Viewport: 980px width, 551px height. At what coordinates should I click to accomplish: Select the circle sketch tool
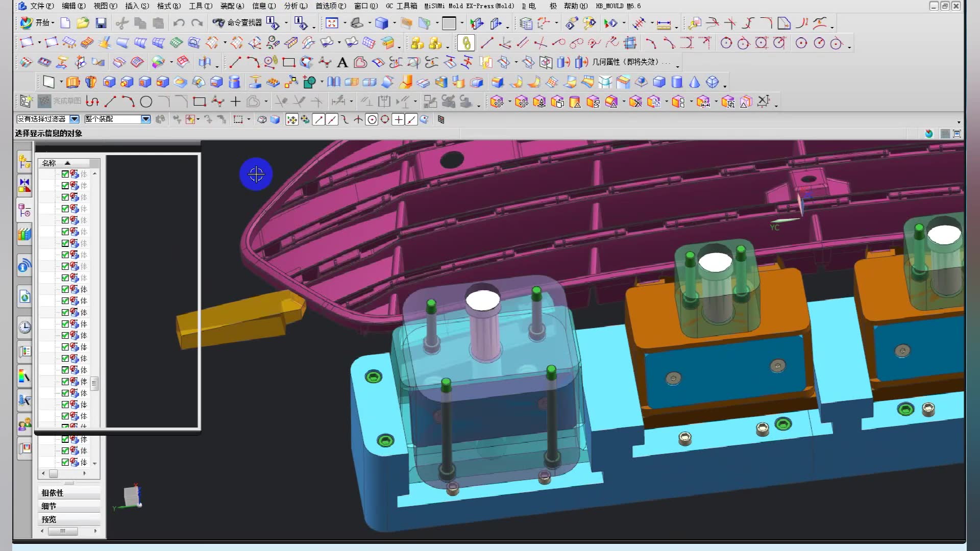146,102
